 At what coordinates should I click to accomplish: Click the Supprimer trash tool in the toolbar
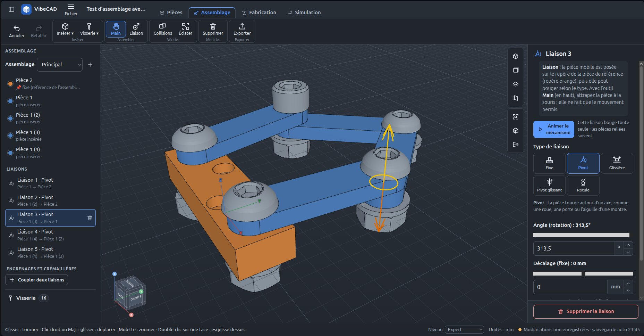(x=213, y=29)
